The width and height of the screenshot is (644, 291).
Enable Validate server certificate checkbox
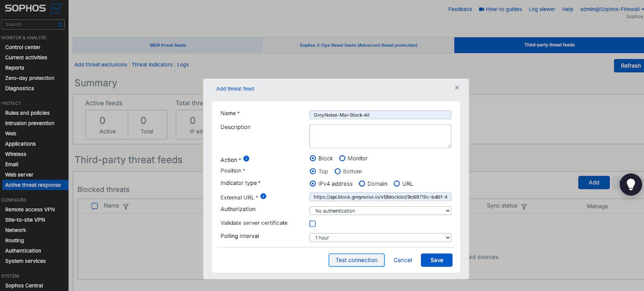[x=313, y=224]
